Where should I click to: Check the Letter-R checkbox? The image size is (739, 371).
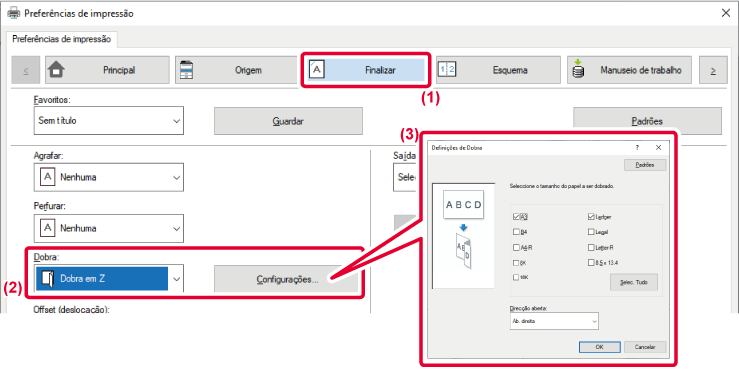(591, 247)
